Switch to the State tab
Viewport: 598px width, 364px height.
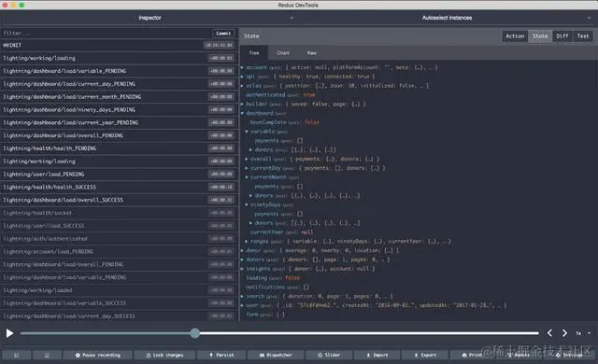coord(540,36)
